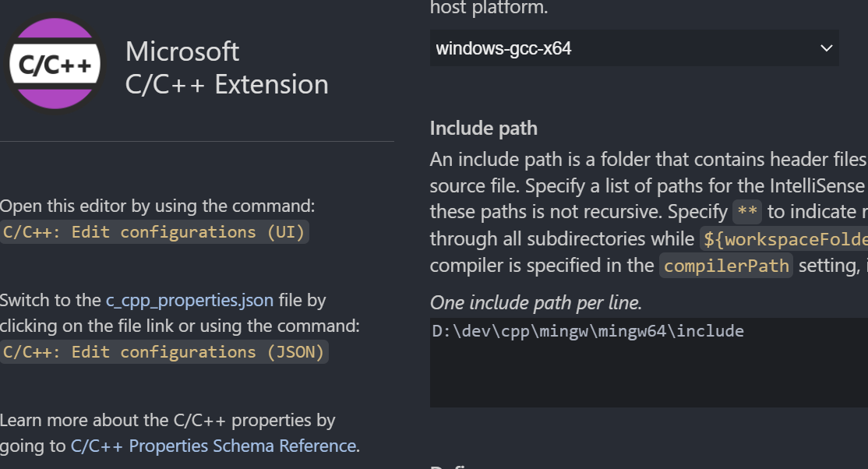Click the 'C/C++: Edit configurations (JSON)' command text
Image resolution: width=868 pixels, height=469 pixels.
164,352
